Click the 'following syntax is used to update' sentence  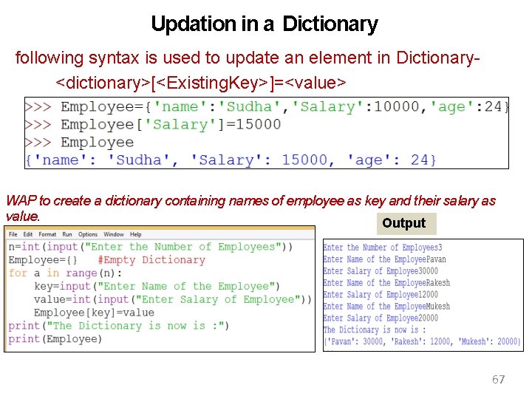[x=248, y=58]
